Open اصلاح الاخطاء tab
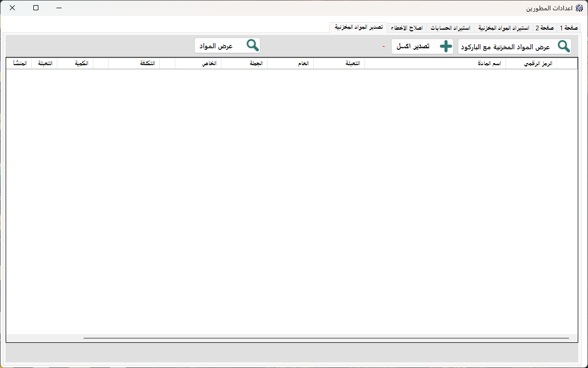 tap(407, 28)
